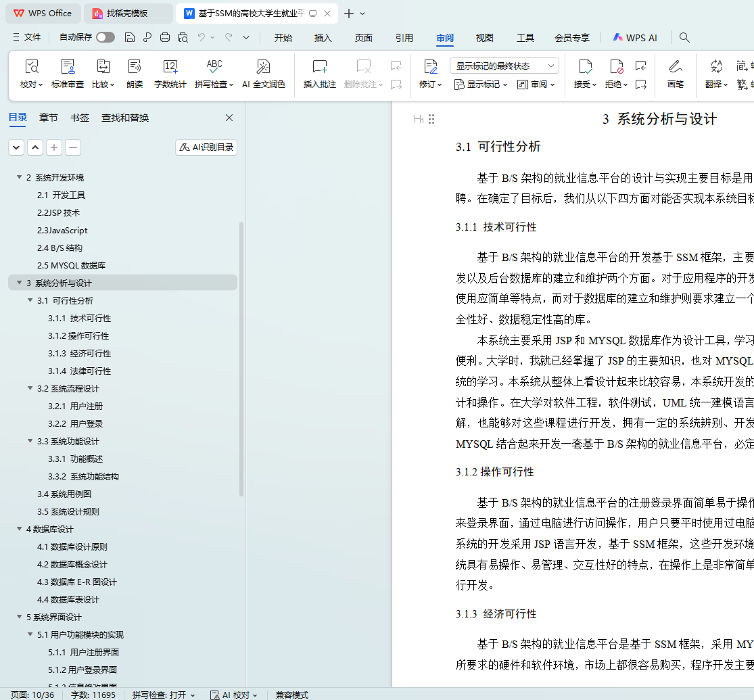Collapse the 5 系统界面设计 outline section

tap(20, 617)
